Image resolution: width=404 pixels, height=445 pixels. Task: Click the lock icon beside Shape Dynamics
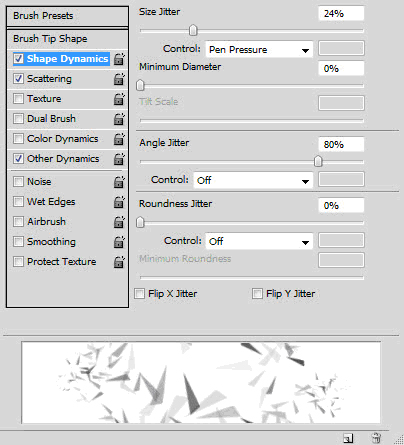[x=119, y=59]
